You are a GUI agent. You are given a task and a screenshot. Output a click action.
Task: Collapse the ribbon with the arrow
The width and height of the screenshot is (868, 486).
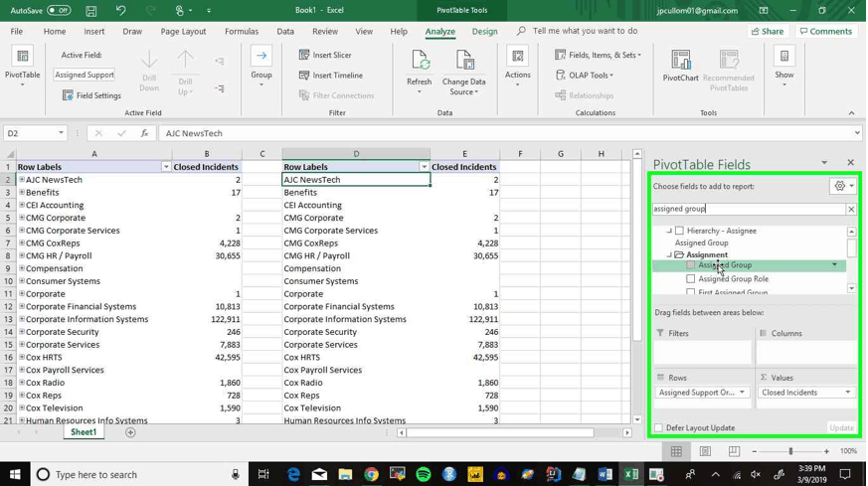click(851, 113)
